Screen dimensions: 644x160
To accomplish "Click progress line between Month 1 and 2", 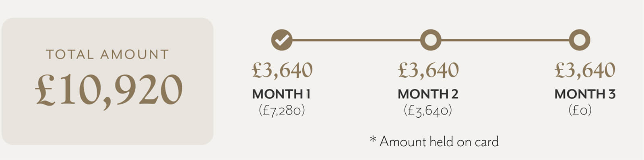I will click(356, 40).
